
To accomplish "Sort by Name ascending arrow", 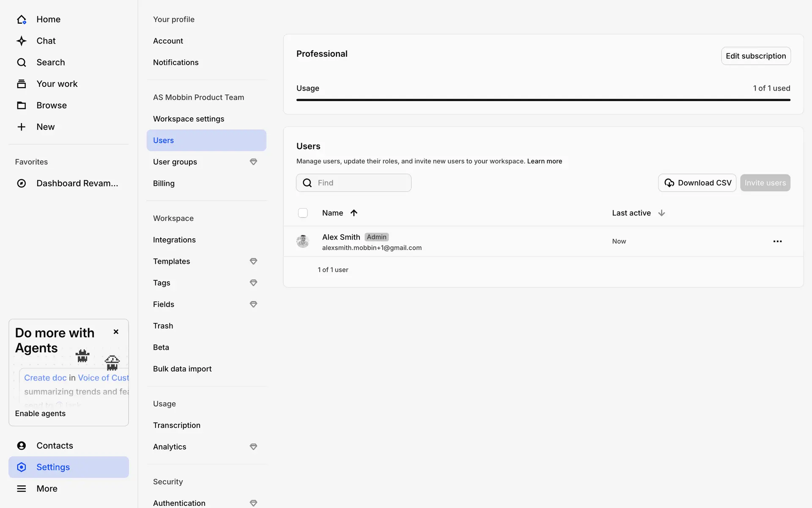I will click(354, 213).
